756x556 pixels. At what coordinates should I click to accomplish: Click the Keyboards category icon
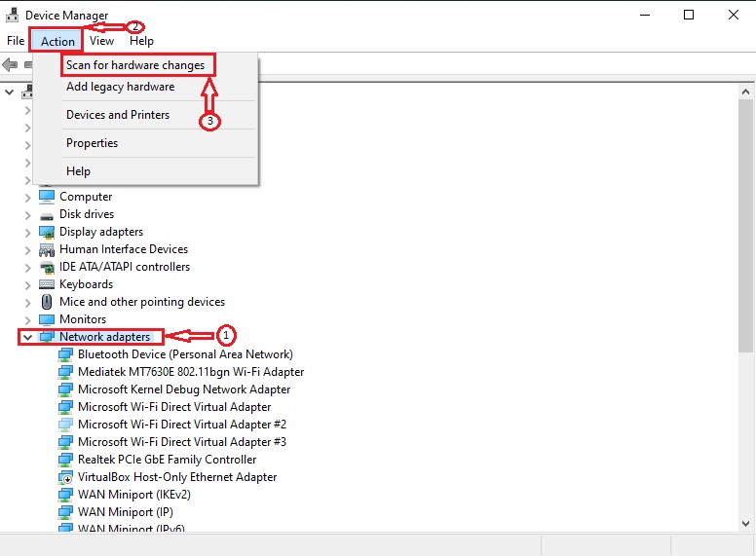(46, 284)
